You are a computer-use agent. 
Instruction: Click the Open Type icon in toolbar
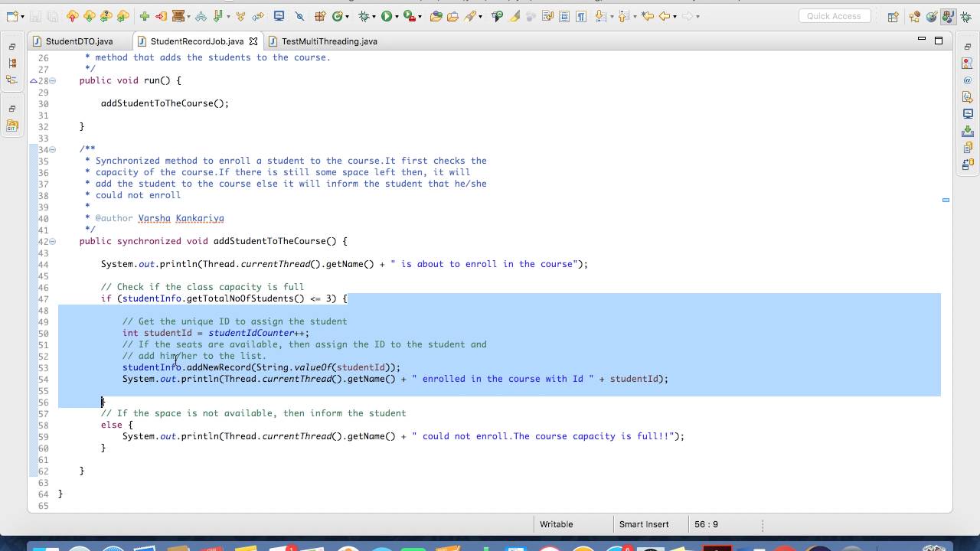[436, 16]
